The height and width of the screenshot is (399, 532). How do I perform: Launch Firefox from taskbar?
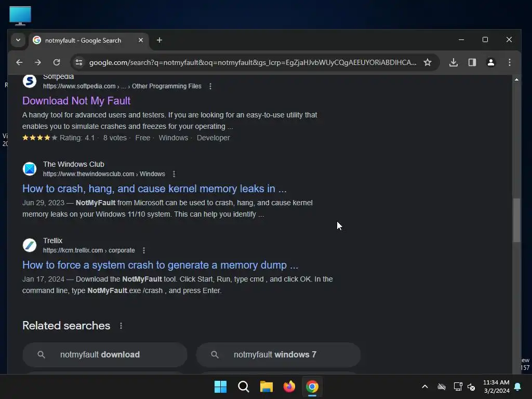(289, 387)
